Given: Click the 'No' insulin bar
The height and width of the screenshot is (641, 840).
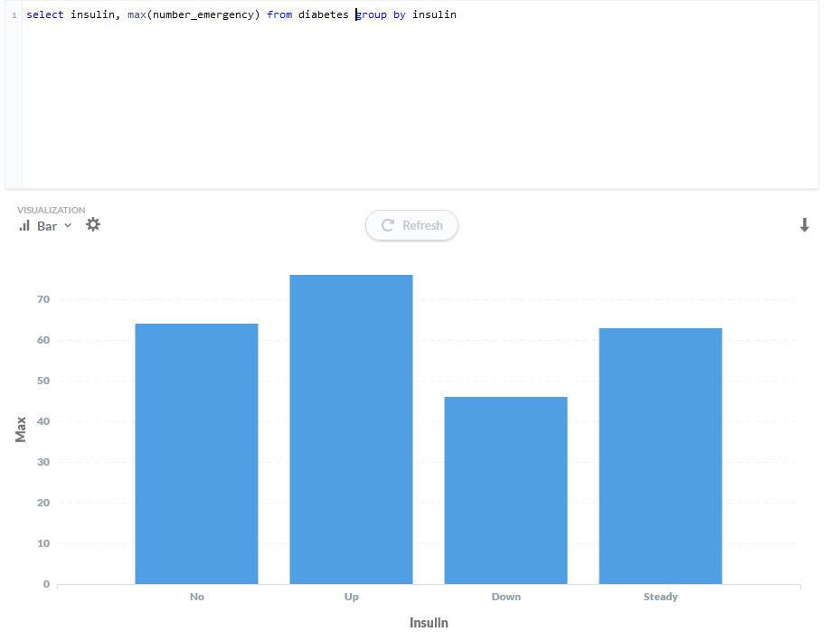Looking at the screenshot, I should 196,454.
